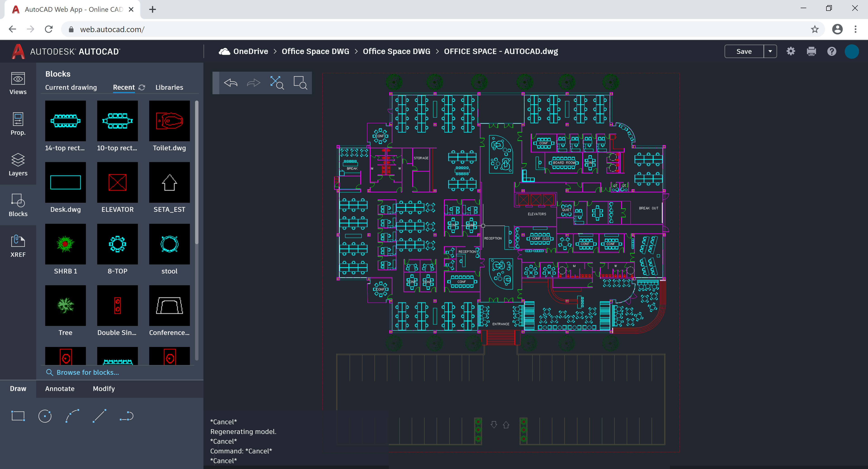Viewport: 868px width, 469px height.
Task: Select the Rectangle draw tool
Action: coord(18,416)
